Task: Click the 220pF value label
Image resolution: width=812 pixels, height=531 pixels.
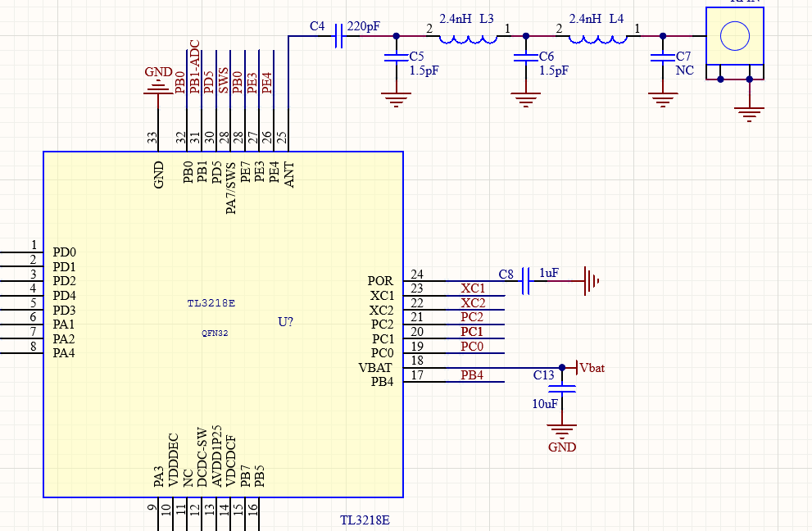Action: click(x=364, y=27)
